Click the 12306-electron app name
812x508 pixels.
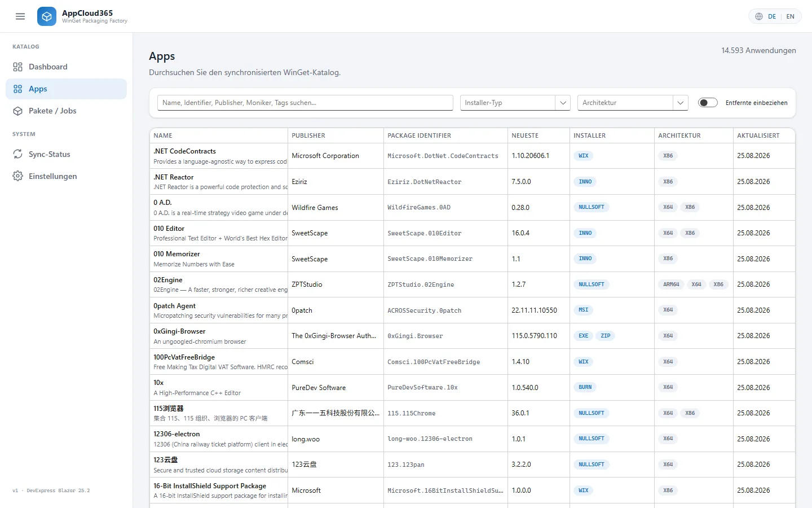pos(176,434)
